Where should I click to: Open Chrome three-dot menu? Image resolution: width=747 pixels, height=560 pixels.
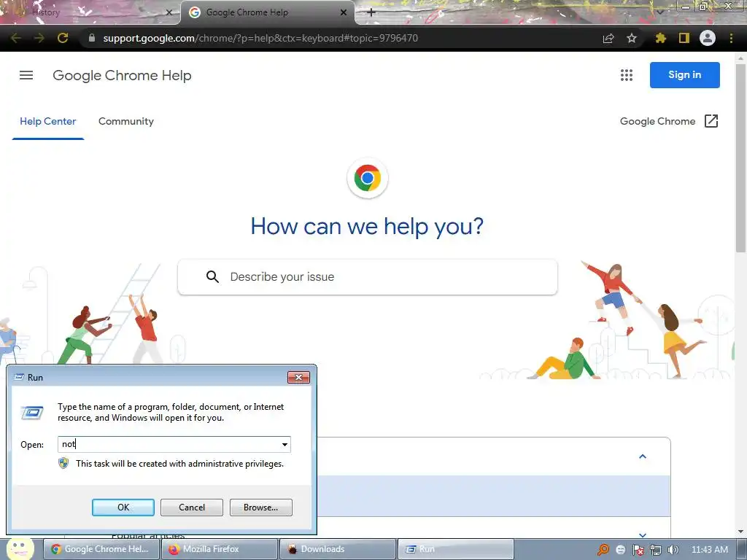(731, 38)
